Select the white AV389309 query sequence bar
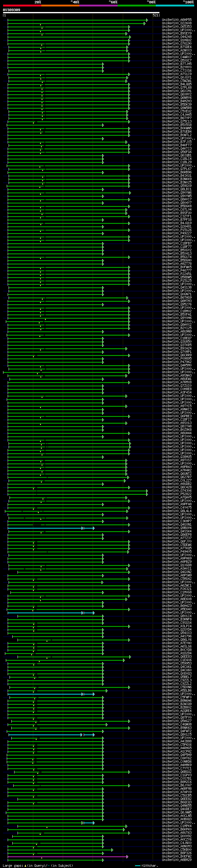This screenshot has height=868, width=197. 81,13
